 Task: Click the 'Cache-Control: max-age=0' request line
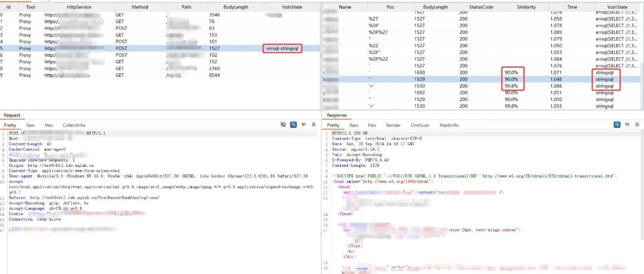tap(37, 149)
